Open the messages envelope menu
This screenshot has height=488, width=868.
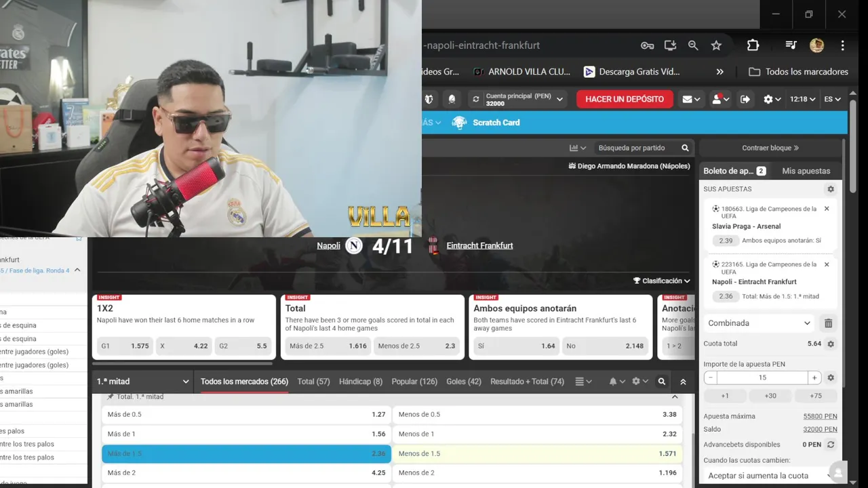691,99
